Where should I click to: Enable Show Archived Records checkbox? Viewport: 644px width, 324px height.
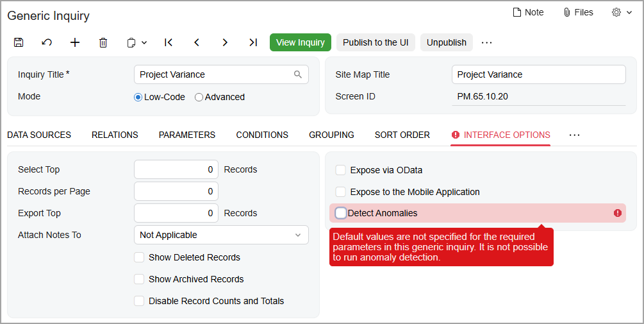139,279
